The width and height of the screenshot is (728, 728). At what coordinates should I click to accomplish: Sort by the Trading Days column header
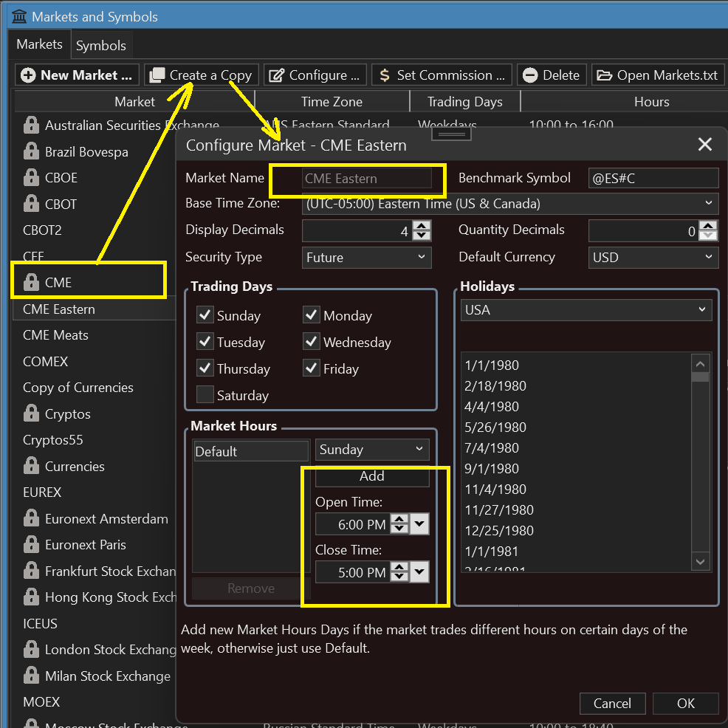[x=464, y=102]
